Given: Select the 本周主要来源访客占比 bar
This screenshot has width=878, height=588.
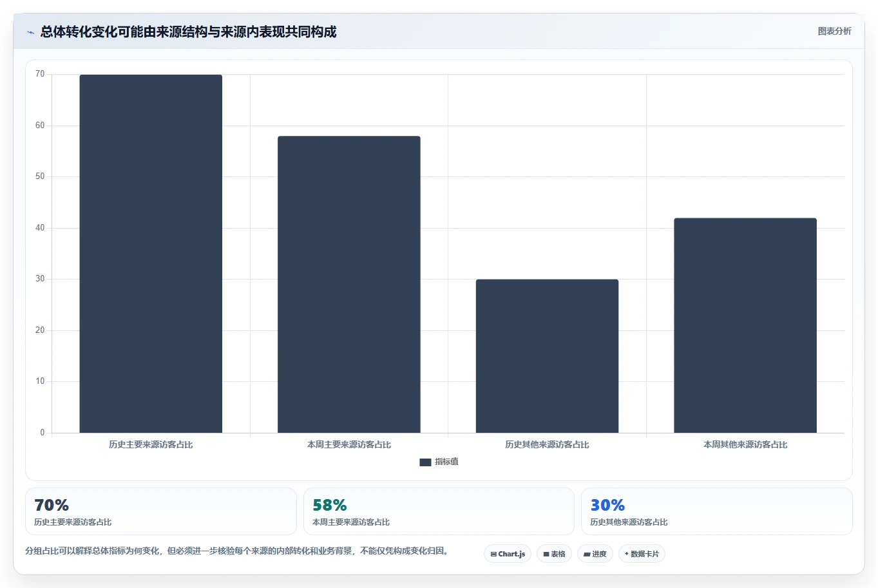Looking at the screenshot, I should (349, 285).
